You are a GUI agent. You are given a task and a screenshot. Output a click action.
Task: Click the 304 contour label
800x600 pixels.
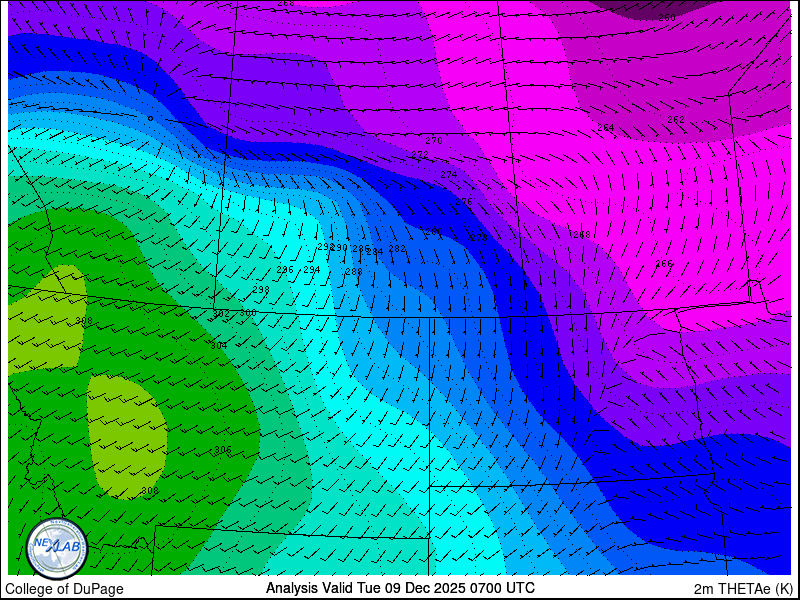click(x=218, y=346)
